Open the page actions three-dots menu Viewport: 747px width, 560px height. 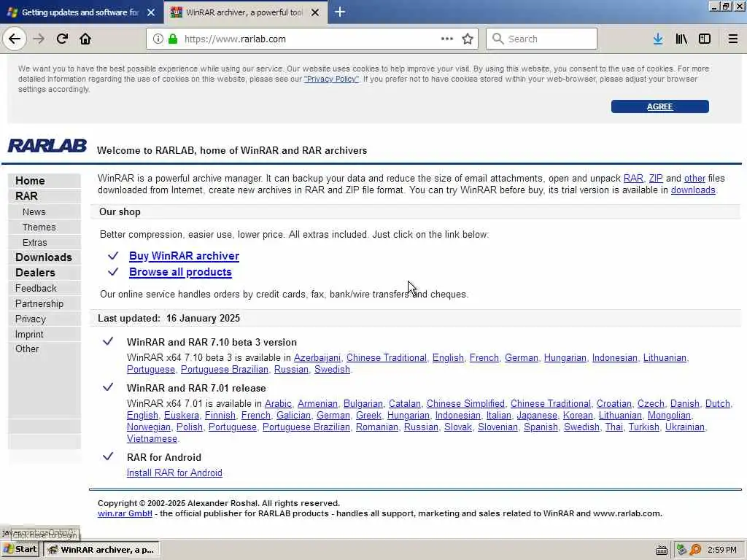447,39
